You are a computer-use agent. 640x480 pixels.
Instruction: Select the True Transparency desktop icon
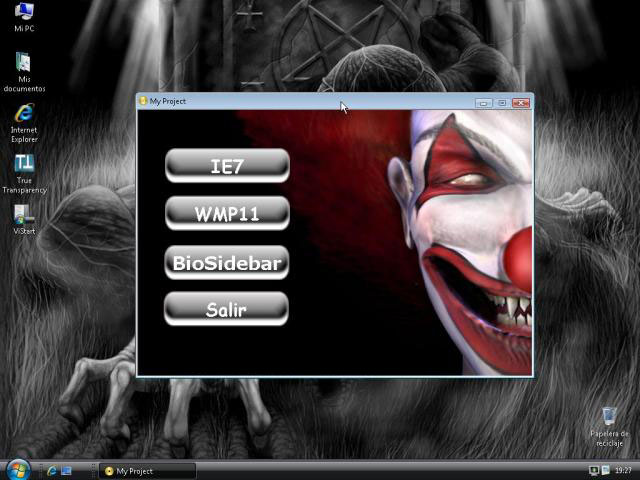[24, 173]
